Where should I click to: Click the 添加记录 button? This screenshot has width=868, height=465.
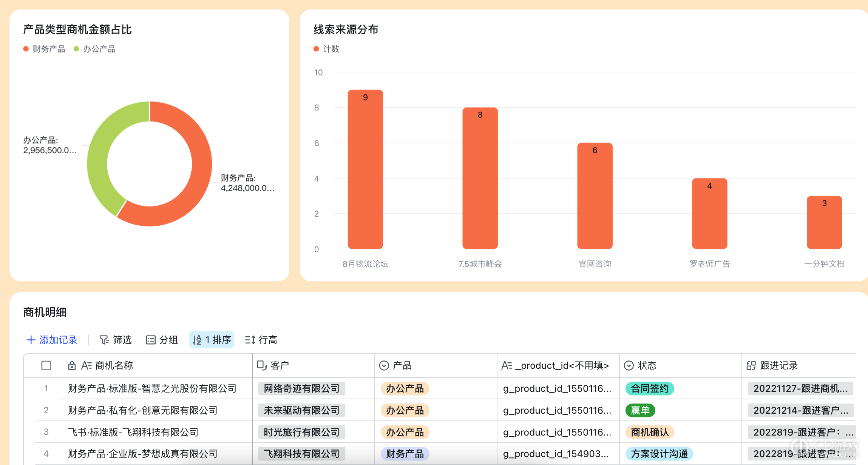pyautogui.click(x=52, y=340)
